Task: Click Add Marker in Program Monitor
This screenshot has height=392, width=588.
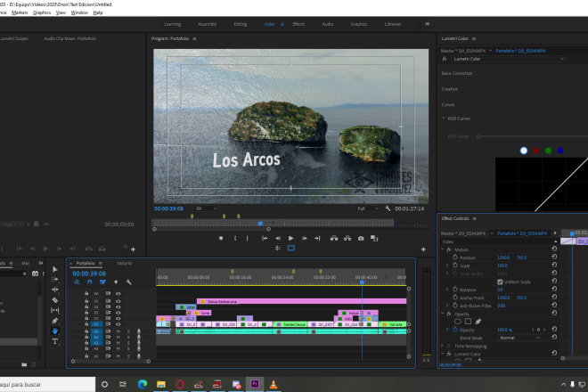Action: [221, 239]
